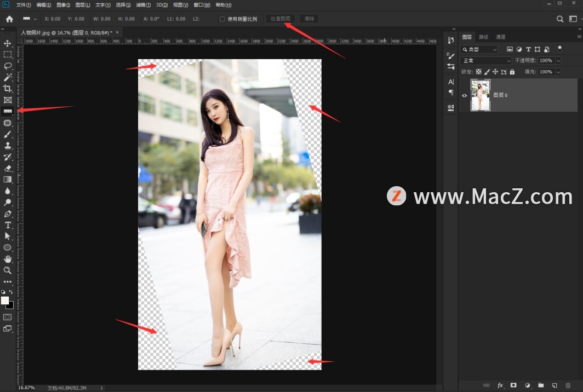Toggle pixel layer filter
The height and width of the screenshot is (392, 583).
510,49
